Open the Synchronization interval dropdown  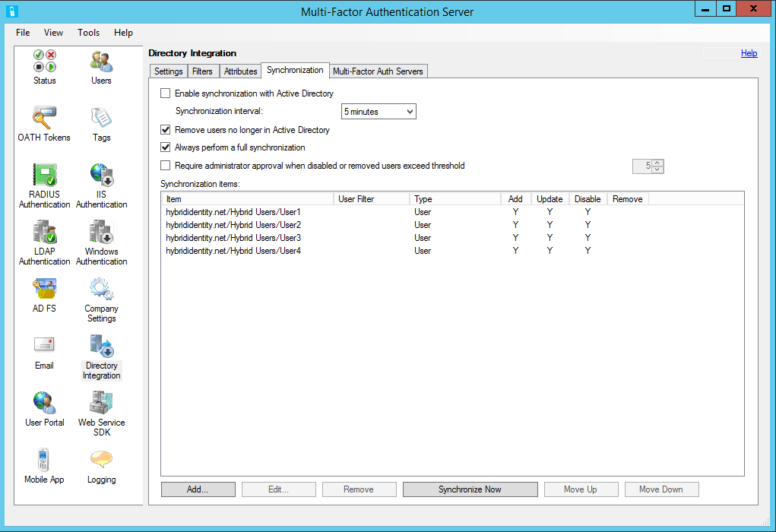378,112
